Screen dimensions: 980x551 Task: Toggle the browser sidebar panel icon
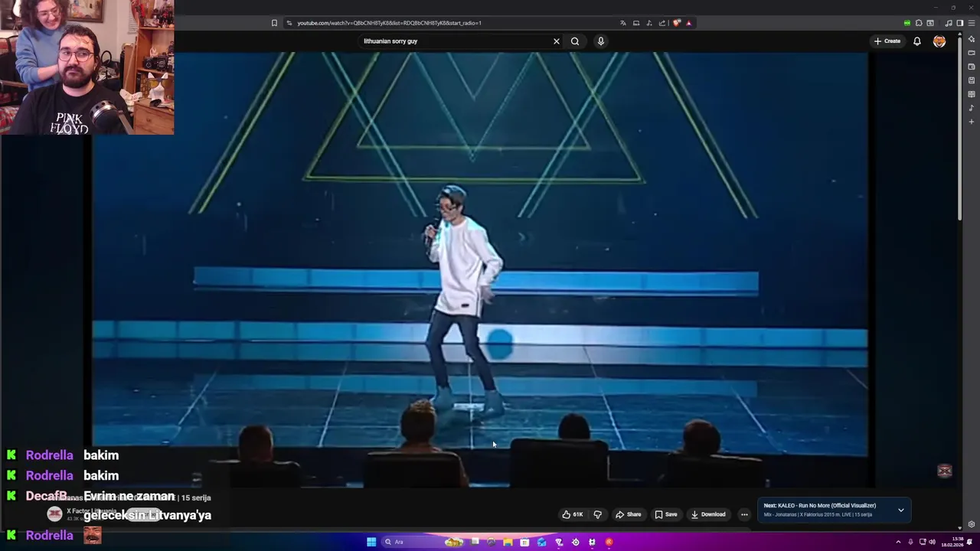click(959, 23)
